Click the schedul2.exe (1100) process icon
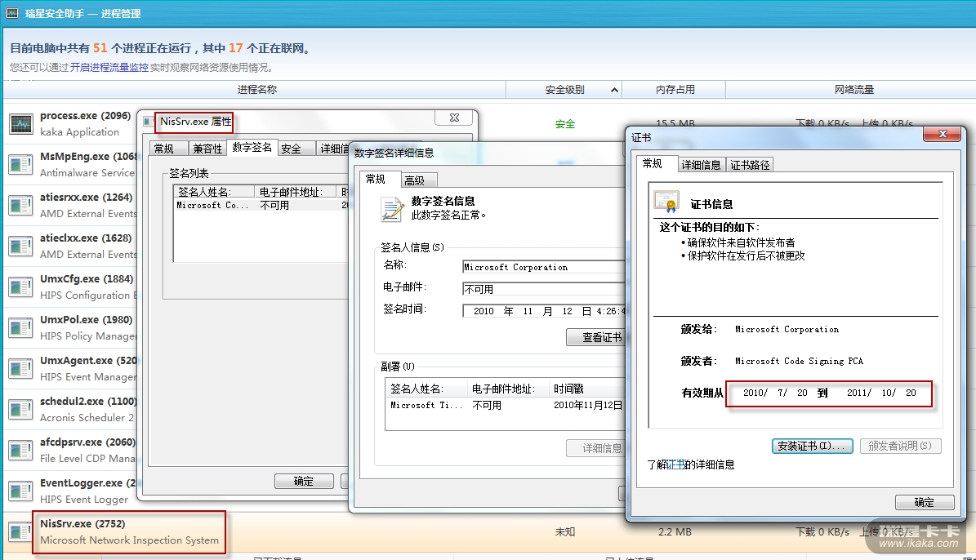 (x=20, y=410)
